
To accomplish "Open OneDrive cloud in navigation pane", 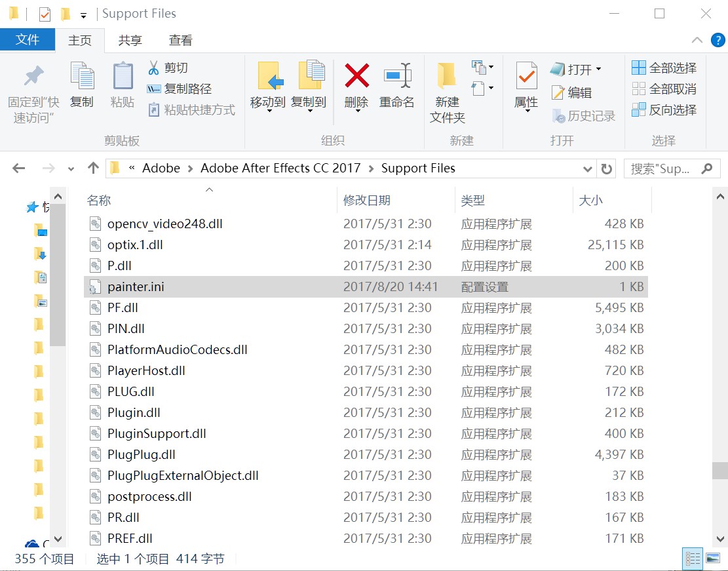I will (x=33, y=543).
